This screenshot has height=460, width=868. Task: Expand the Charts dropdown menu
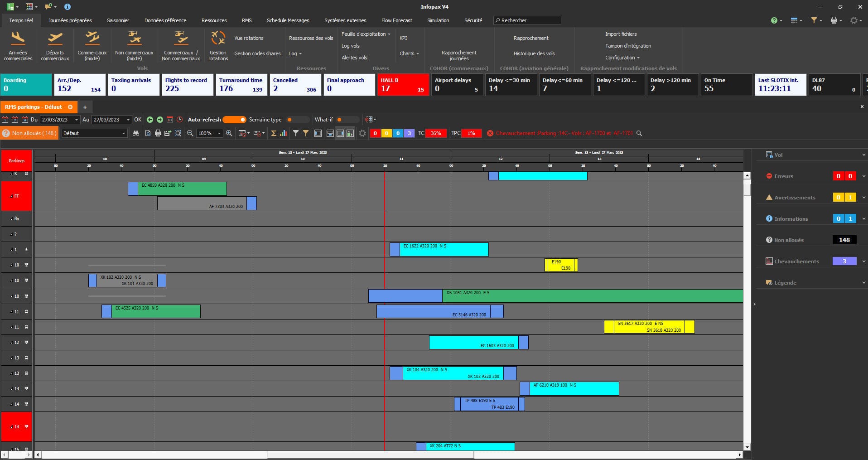pyautogui.click(x=409, y=53)
